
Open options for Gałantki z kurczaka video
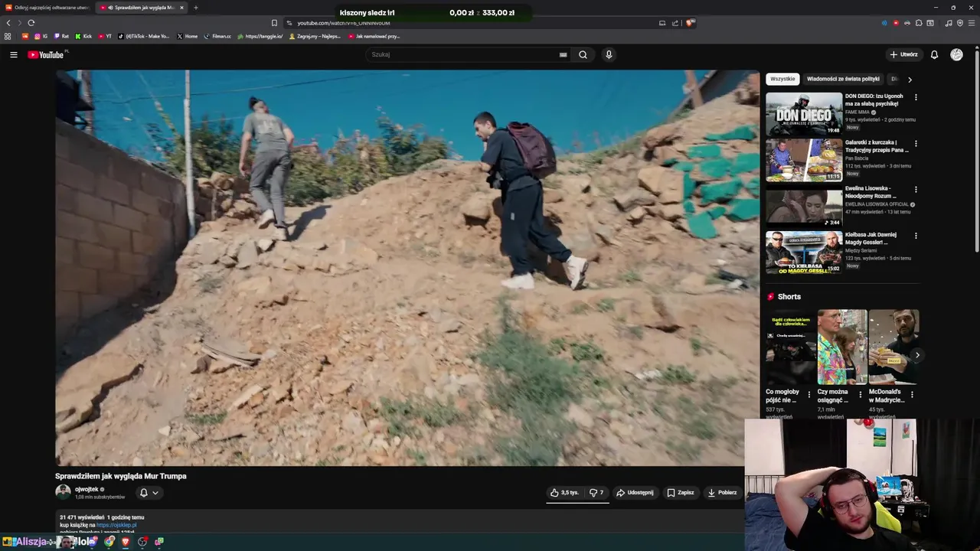tap(916, 143)
